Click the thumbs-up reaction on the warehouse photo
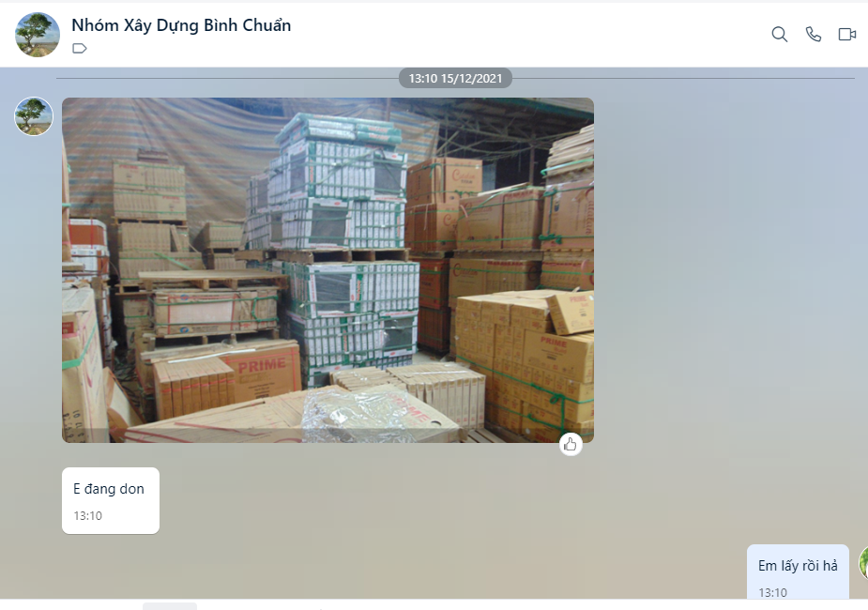Image resolution: width=868 pixels, height=610 pixels. click(x=571, y=445)
